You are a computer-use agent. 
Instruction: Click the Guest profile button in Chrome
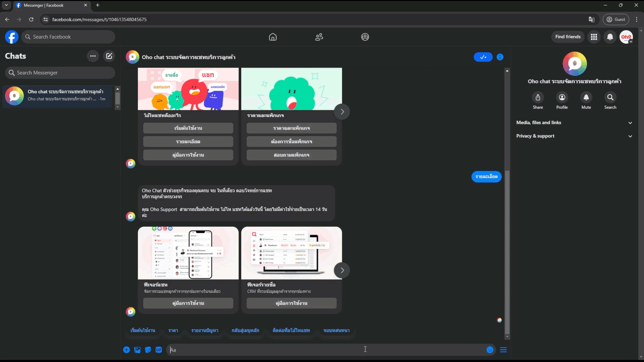(616, 19)
